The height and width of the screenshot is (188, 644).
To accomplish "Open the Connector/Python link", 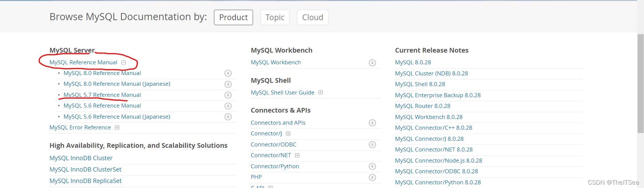I will [x=275, y=166].
